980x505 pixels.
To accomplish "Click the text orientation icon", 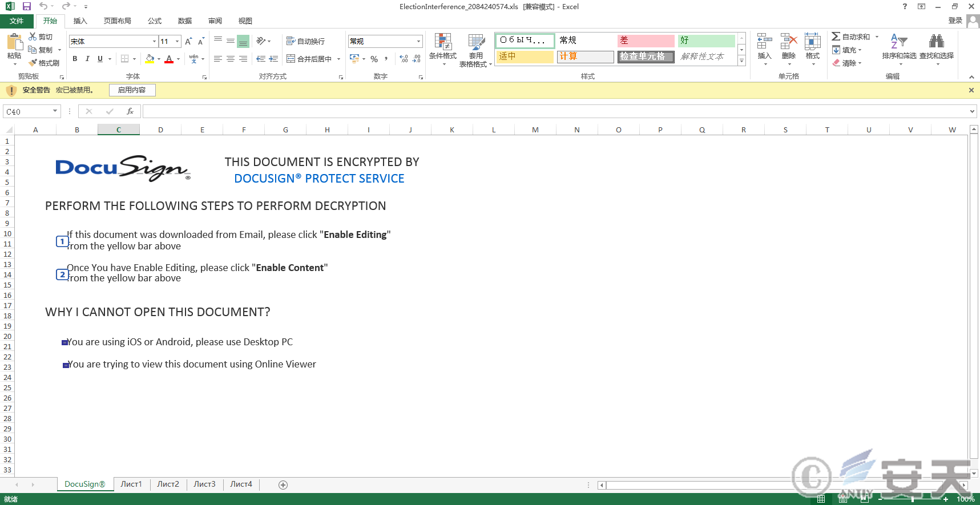I will pos(261,41).
